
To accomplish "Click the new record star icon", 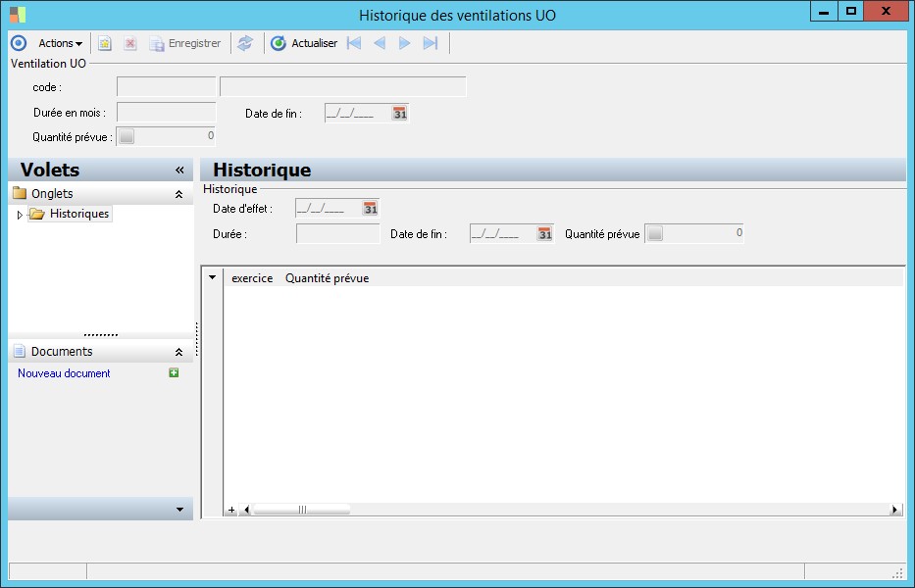I will (105, 43).
